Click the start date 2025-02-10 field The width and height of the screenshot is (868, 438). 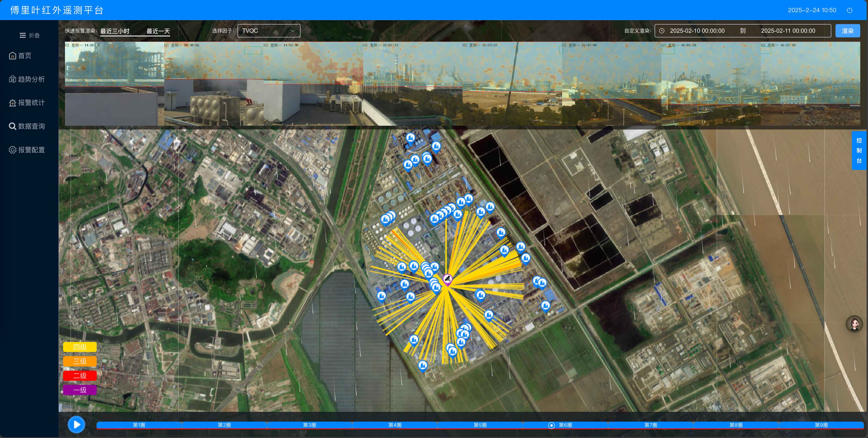697,31
